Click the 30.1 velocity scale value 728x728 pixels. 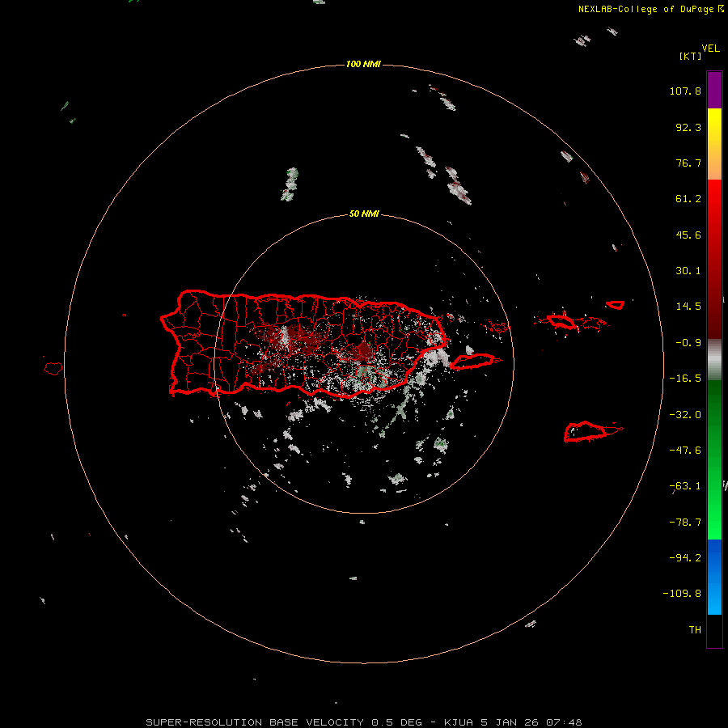pyautogui.click(x=688, y=271)
